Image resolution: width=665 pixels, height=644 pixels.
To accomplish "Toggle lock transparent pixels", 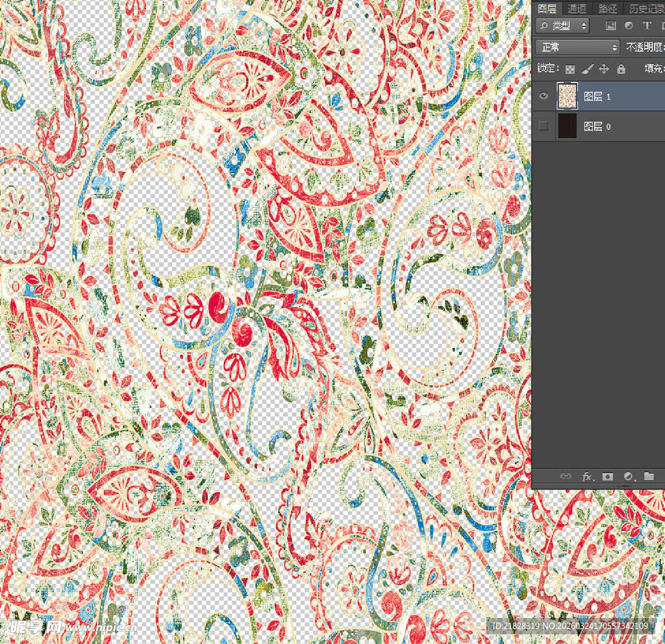I will tap(570, 69).
